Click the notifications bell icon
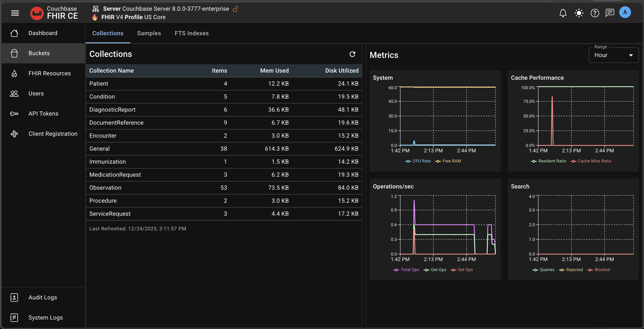Image resolution: width=644 pixels, height=329 pixels. coord(563,13)
